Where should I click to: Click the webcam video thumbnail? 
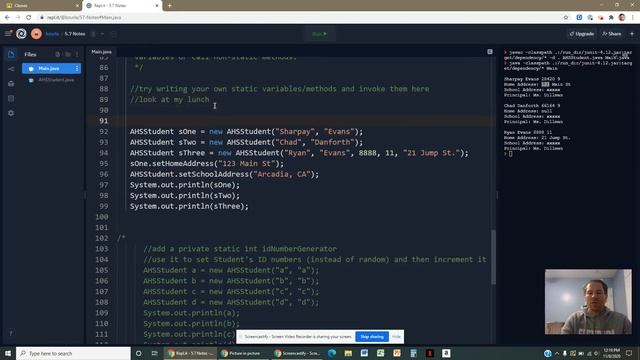(588, 302)
